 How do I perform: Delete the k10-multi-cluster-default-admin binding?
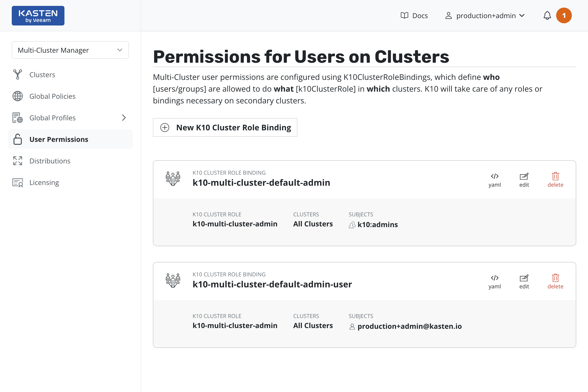(x=555, y=180)
